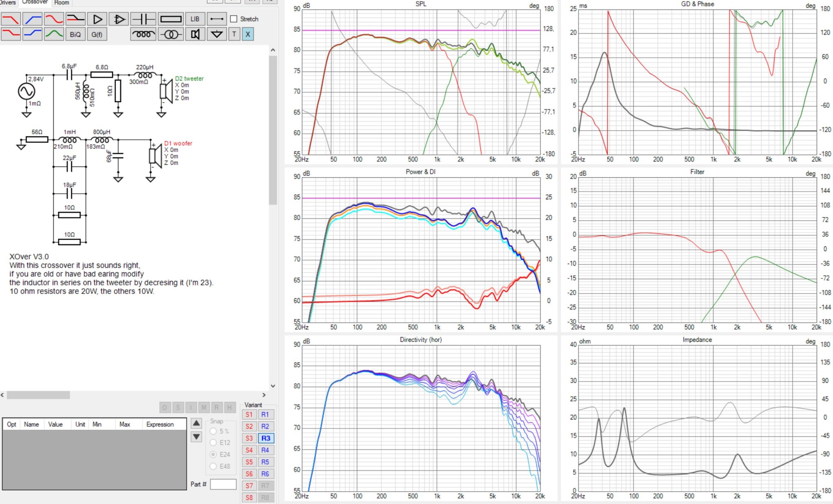Image resolution: width=833 pixels, height=504 pixels.
Task: Click the schematic horizontal scrollbar thumb
Action: click(38, 395)
